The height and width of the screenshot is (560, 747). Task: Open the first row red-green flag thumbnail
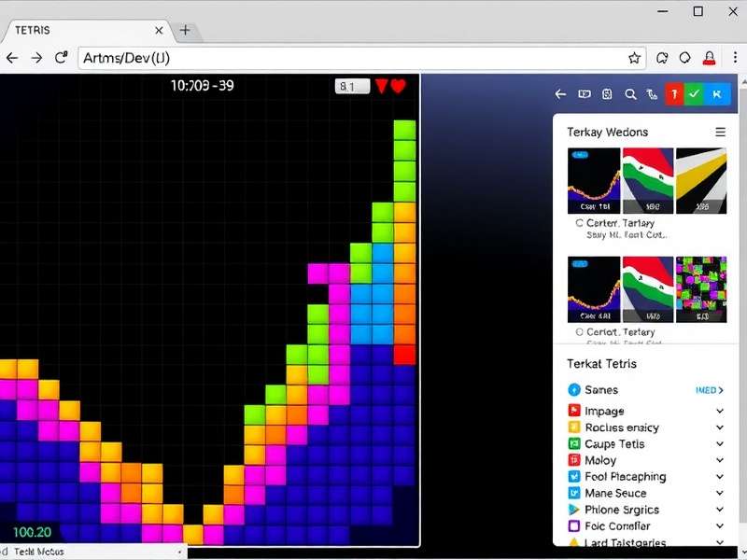pyautogui.click(x=648, y=180)
